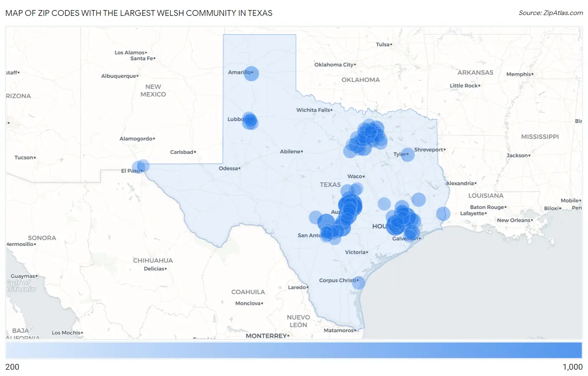Click the Victoria city label
The height and width of the screenshot is (376, 588).
coord(355,252)
